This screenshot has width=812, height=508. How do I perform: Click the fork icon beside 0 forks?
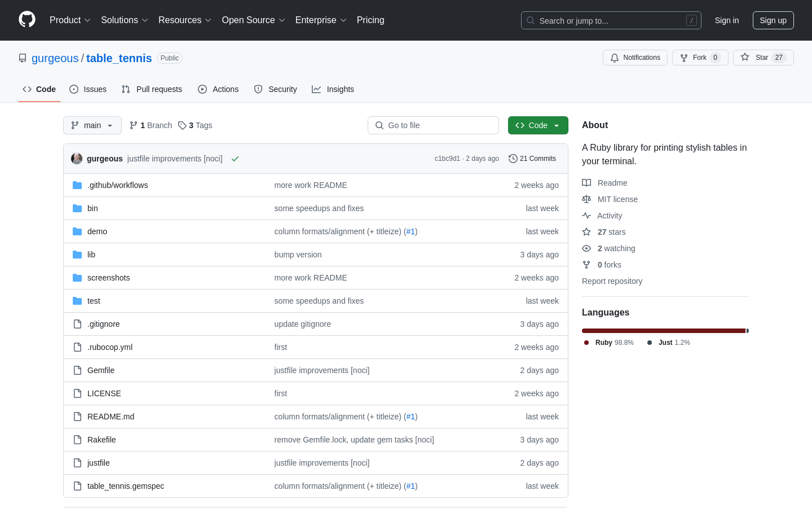coord(586,265)
